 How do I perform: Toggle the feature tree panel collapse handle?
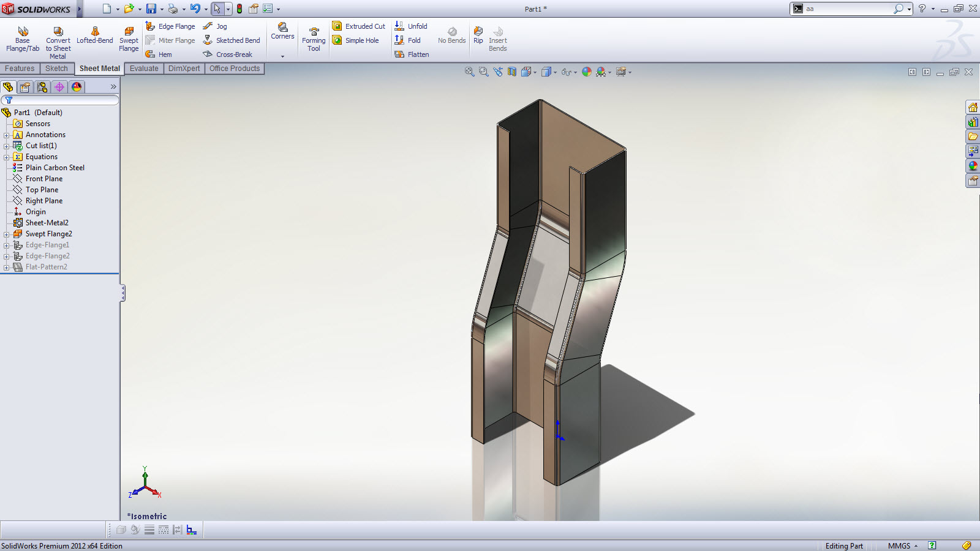[123, 293]
